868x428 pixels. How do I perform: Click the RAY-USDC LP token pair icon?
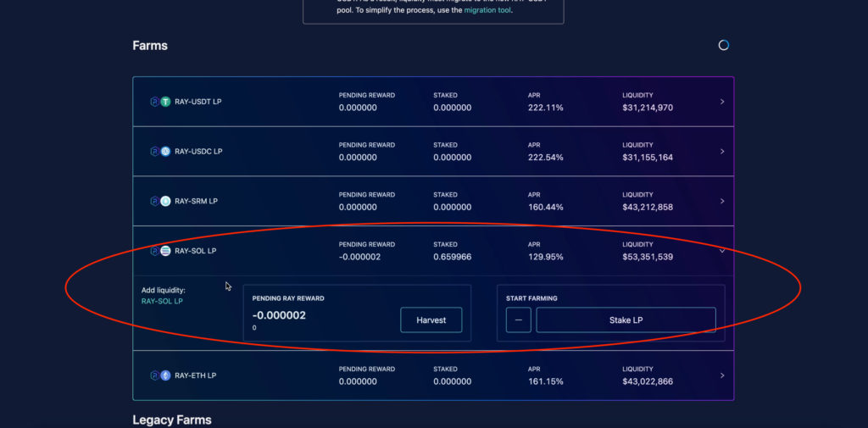click(160, 152)
